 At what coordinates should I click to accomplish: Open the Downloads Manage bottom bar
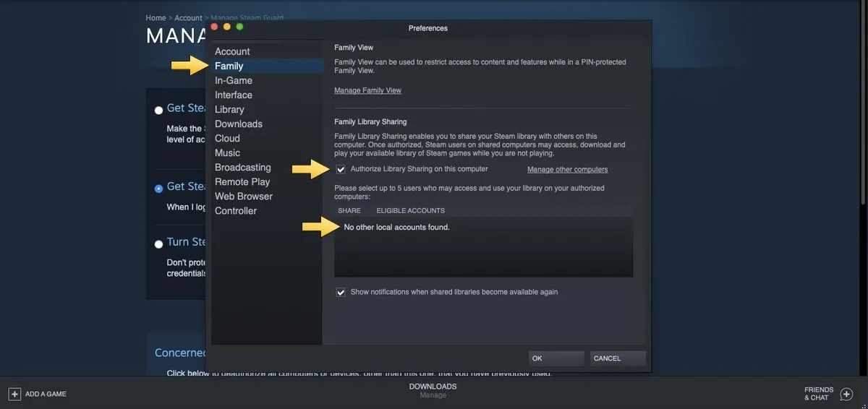point(433,390)
